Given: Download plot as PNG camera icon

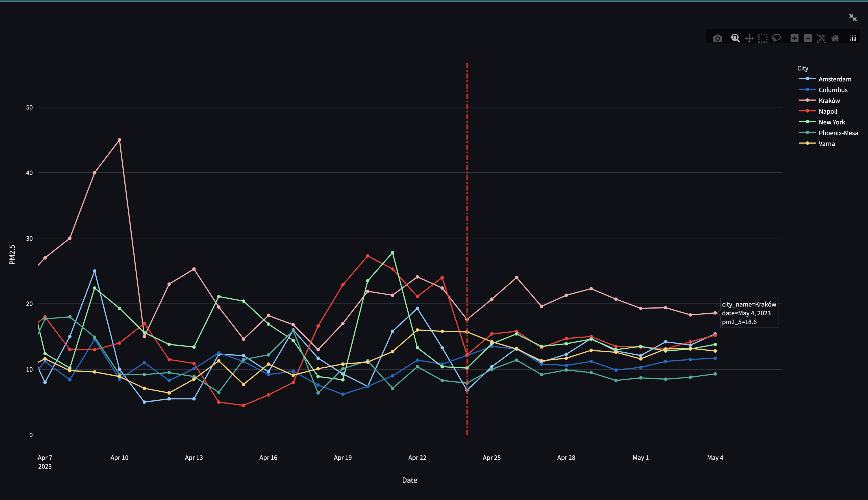Looking at the screenshot, I should (717, 38).
